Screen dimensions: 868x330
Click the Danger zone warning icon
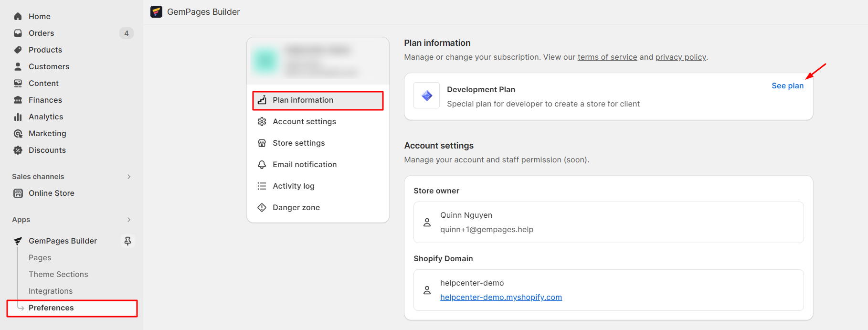coord(262,207)
